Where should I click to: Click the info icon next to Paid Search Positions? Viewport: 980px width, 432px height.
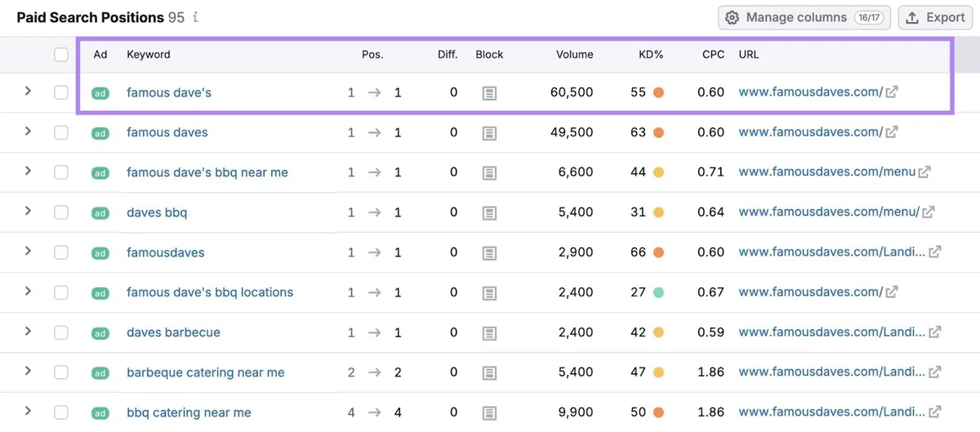pos(196,17)
